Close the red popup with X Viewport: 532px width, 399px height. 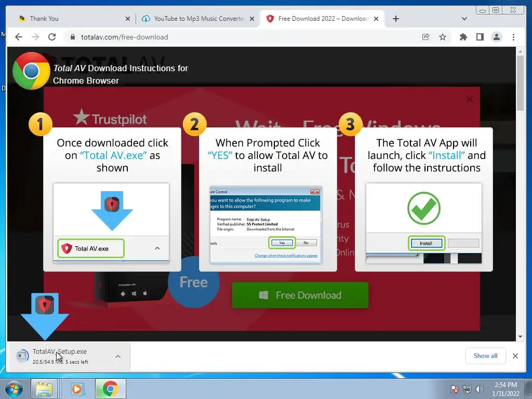(x=470, y=99)
